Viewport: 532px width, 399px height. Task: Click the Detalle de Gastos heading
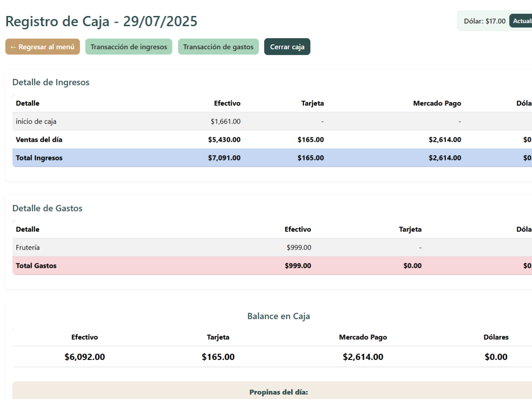click(x=47, y=208)
